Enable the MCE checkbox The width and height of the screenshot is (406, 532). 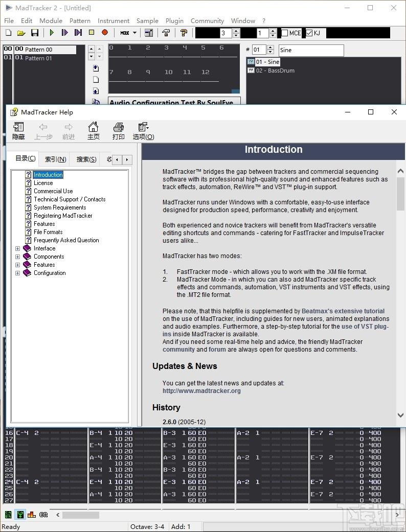coord(285,33)
